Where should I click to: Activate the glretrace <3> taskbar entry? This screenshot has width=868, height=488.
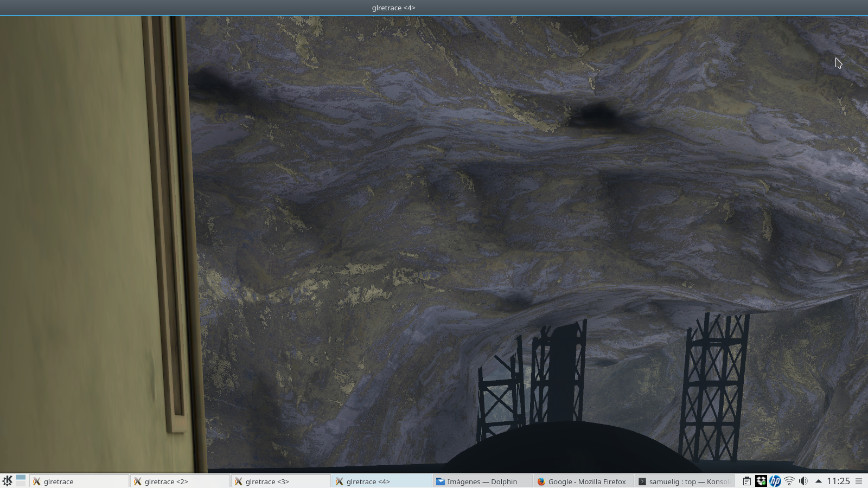click(281, 481)
